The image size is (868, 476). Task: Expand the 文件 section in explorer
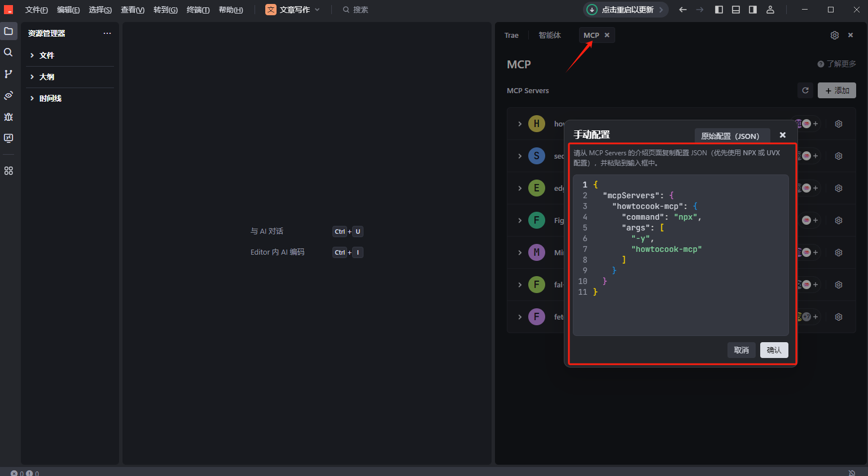pyautogui.click(x=47, y=55)
